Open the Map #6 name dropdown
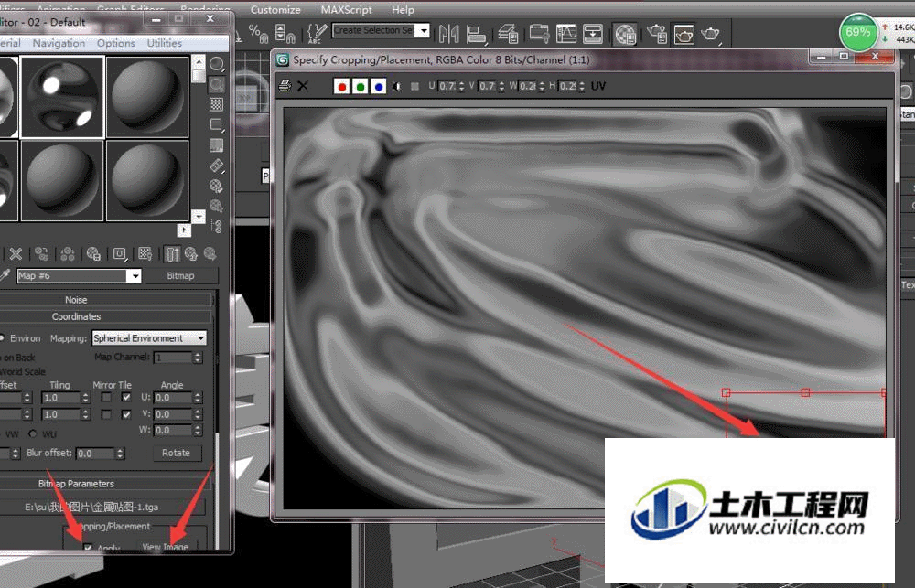The height and width of the screenshot is (588, 915). 135,275
